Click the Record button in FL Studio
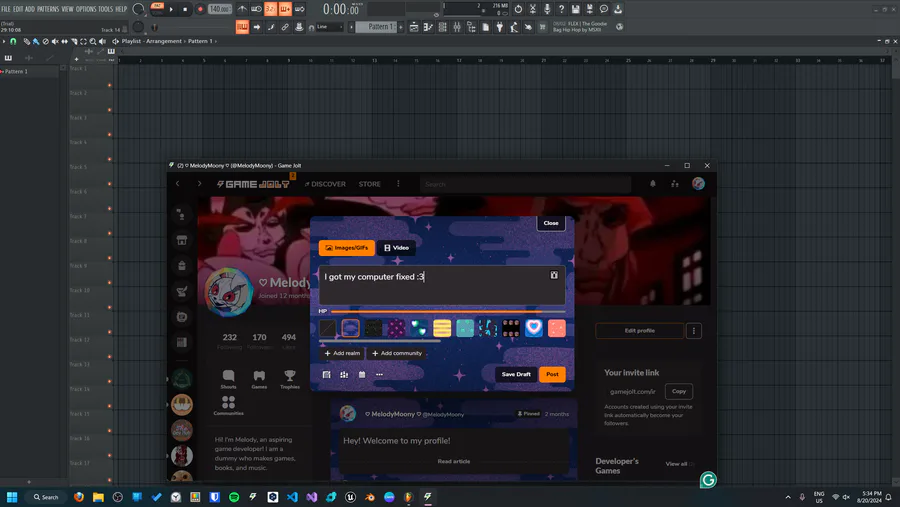 [x=200, y=9]
